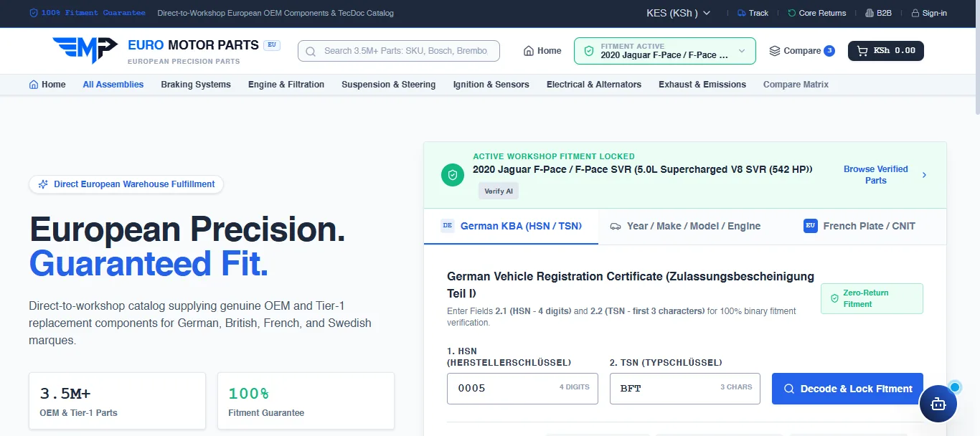Select Home in the category navigation bar

coord(47,85)
